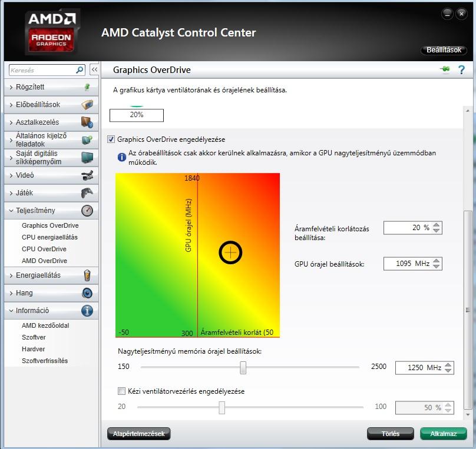This screenshot has width=476, height=449.
Task: Open Hardver information page
Action: tap(34, 350)
